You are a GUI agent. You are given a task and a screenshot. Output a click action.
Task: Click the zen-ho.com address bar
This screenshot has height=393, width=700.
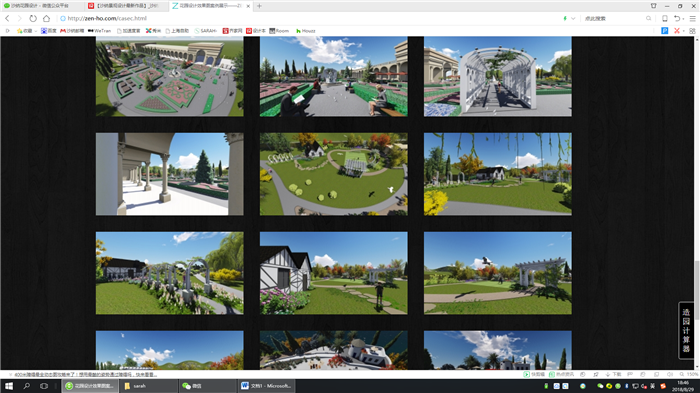point(308,18)
